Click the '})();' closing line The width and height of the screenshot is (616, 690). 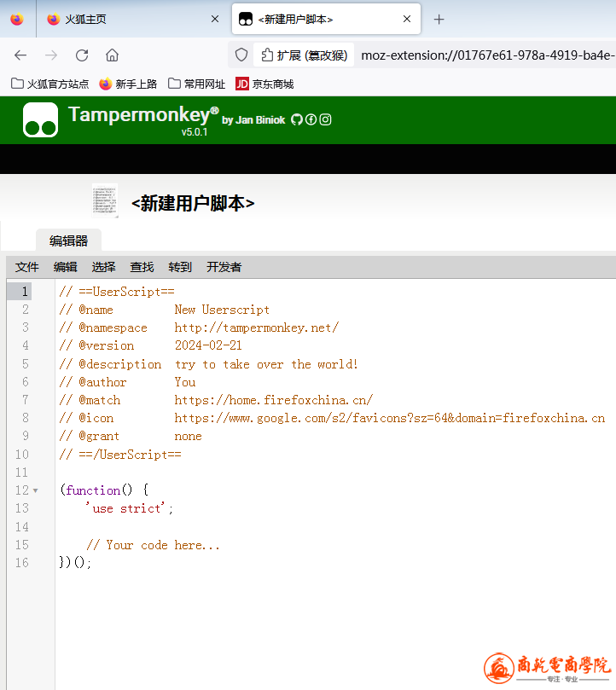point(75,563)
